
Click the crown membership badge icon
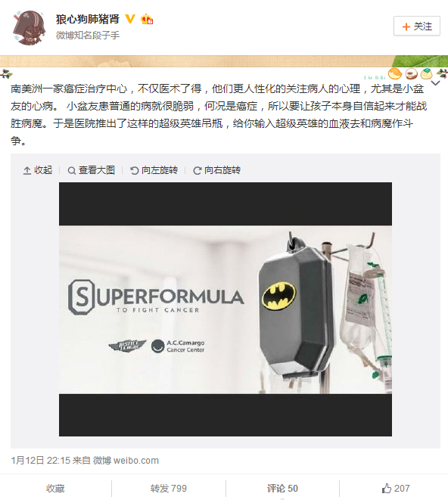(147, 20)
